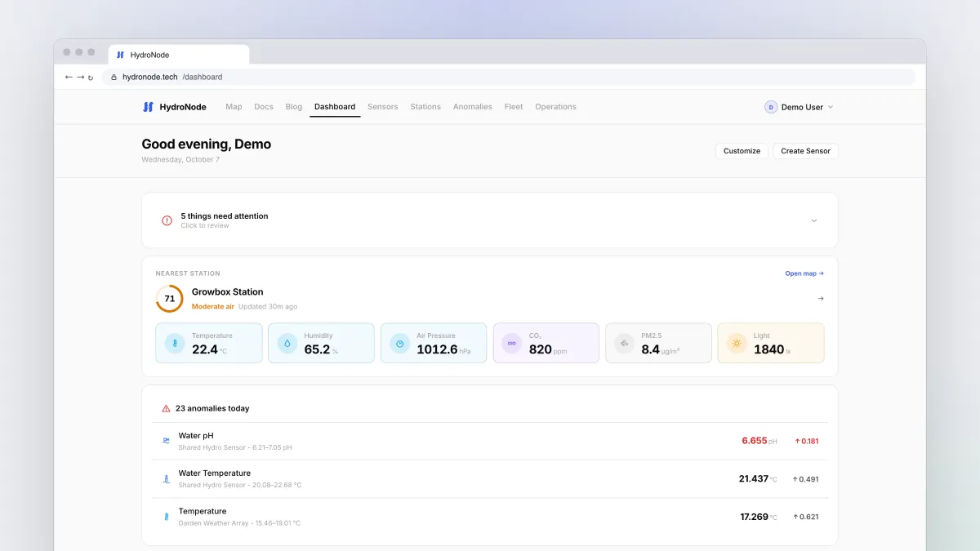The width and height of the screenshot is (980, 551).
Task: Open the Docs nav item
Action: coord(264,107)
